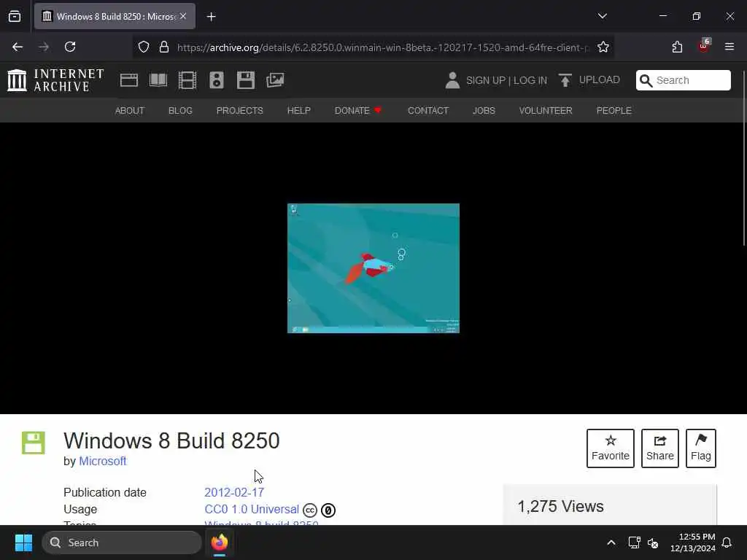Click the Windows 8 desktop screenshot thumbnail
Screen dimensions: 747x560
pyautogui.click(x=373, y=268)
